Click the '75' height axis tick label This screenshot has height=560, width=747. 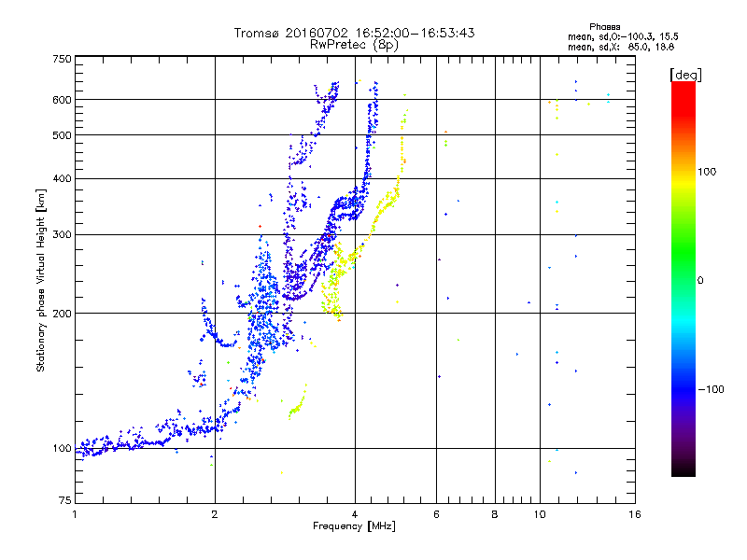coord(65,500)
